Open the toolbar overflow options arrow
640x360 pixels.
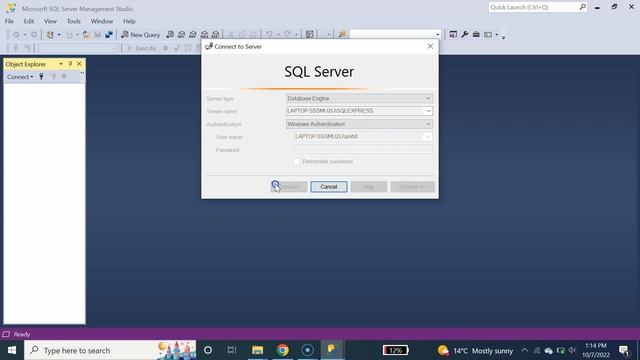[x=503, y=37]
